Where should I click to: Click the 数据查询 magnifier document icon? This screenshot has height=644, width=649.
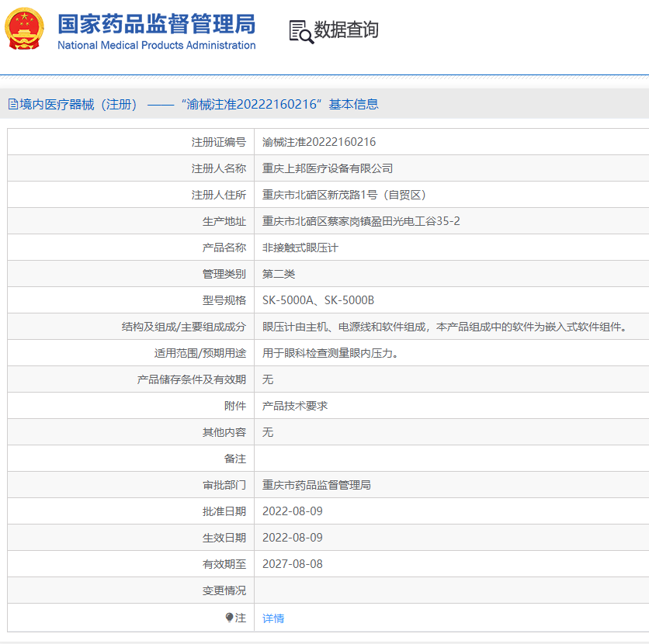tap(301, 32)
